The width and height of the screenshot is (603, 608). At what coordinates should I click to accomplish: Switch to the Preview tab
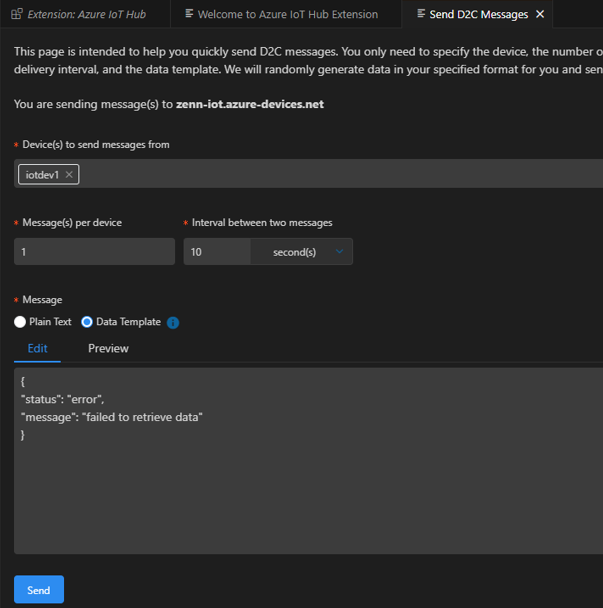tap(108, 349)
